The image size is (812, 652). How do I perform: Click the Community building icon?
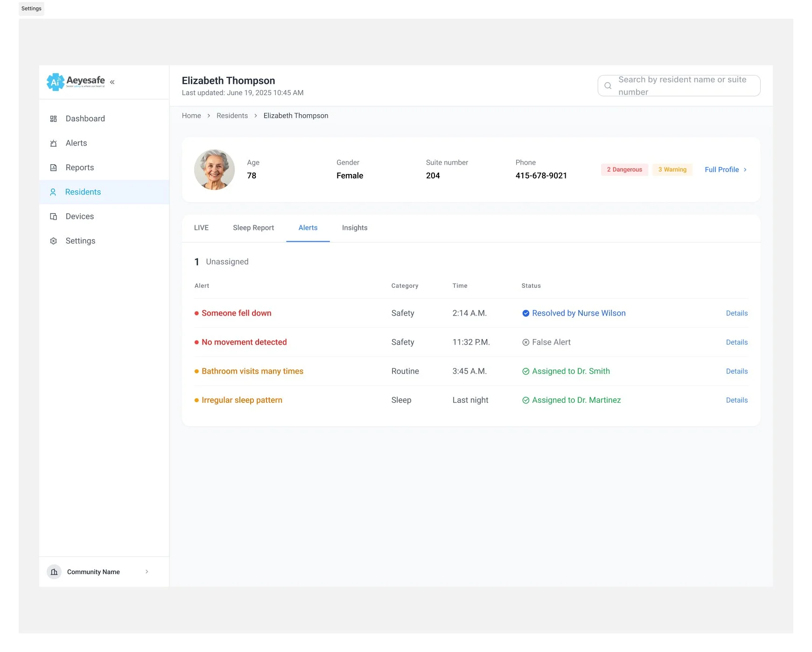pyautogui.click(x=54, y=572)
